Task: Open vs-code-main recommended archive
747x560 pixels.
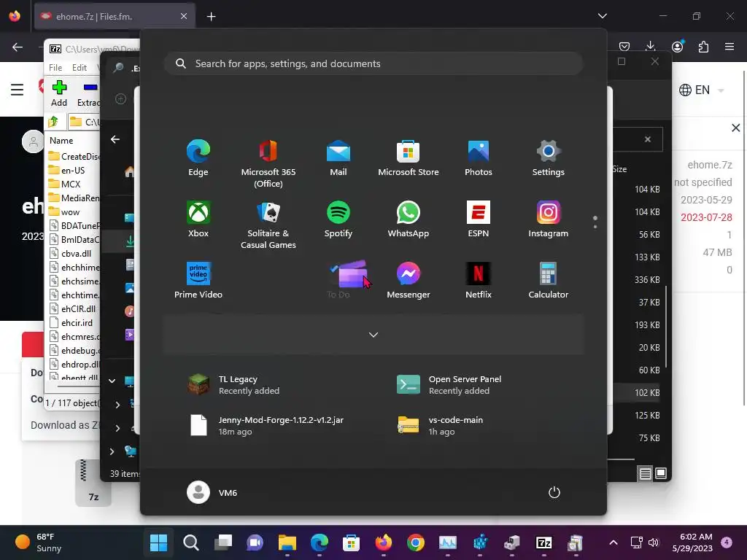Action: pos(440,426)
